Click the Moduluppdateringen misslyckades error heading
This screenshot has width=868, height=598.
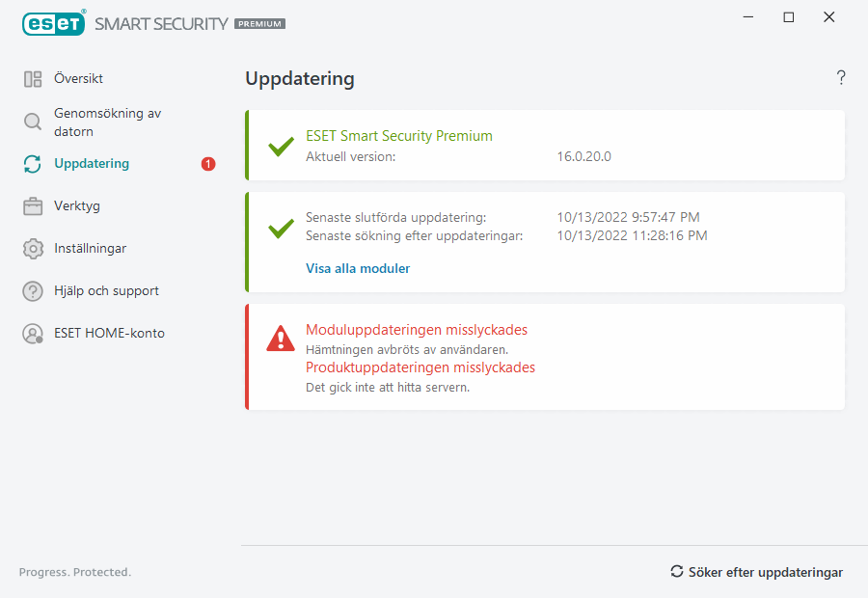click(x=417, y=330)
